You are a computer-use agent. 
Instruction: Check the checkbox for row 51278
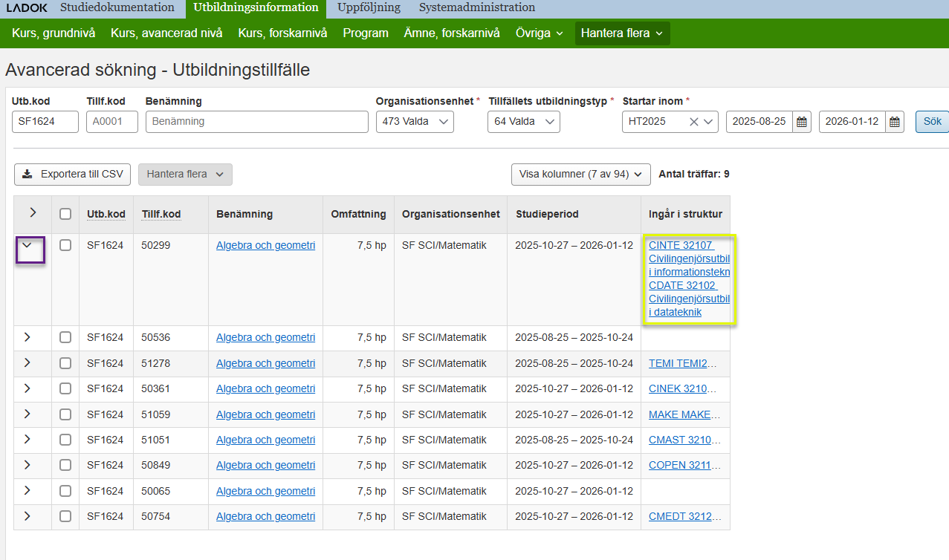pyautogui.click(x=65, y=363)
